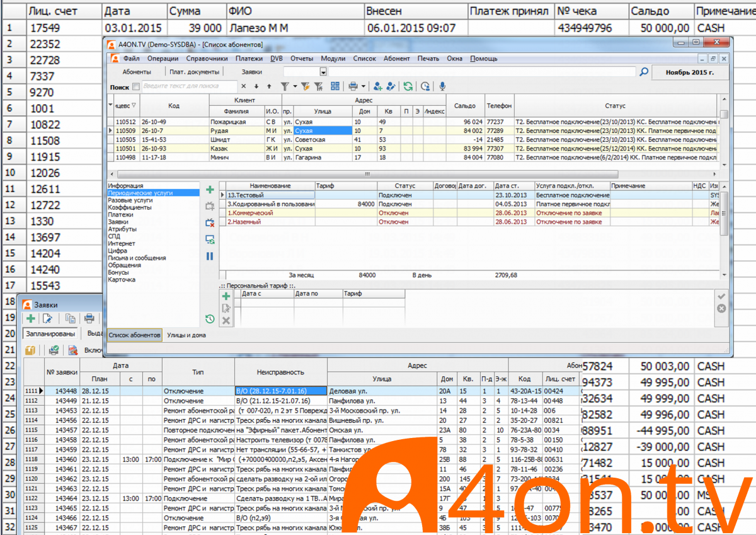756x535 pixels.
Task: Open the grid columns layout icon
Action: [335, 86]
